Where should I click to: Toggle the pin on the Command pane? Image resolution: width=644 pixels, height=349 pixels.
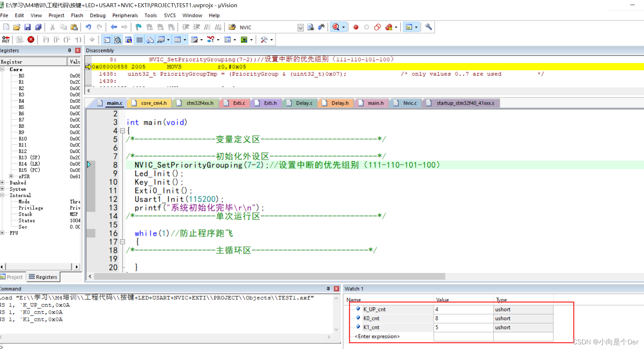328,289
